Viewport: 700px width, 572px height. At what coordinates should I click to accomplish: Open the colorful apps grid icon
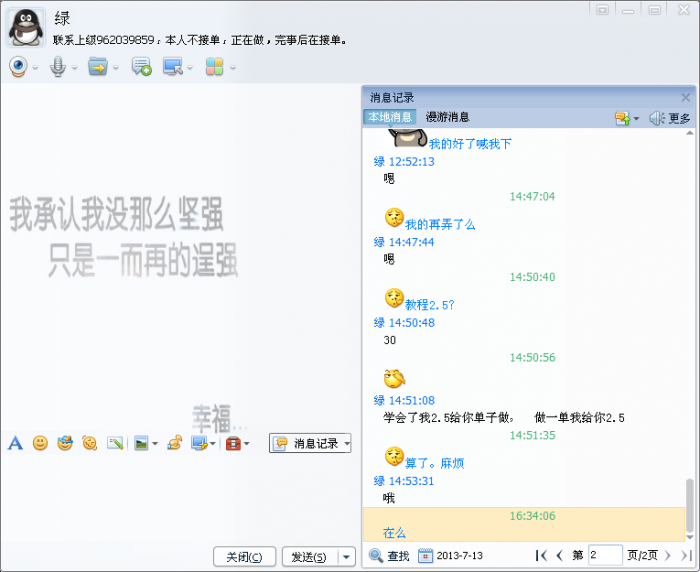point(214,67)
